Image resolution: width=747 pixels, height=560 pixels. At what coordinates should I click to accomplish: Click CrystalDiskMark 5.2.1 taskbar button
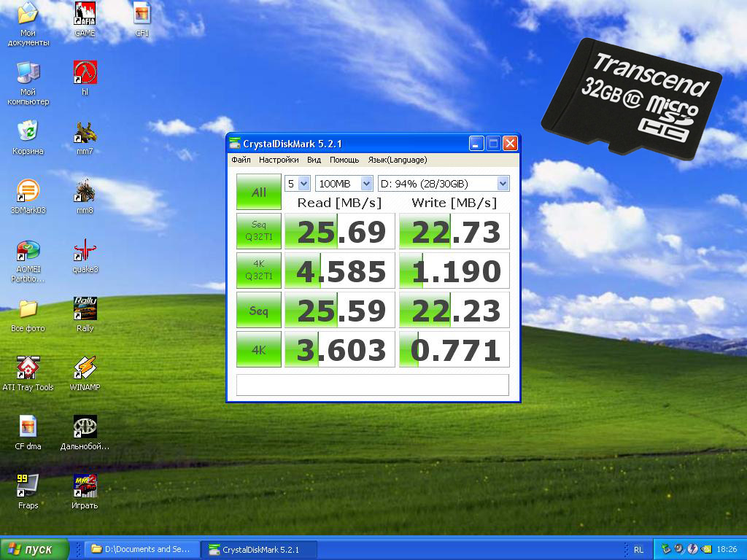pyautogui.click(x=258, y=549)
